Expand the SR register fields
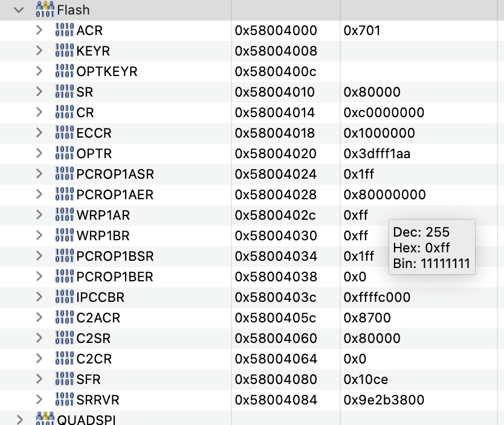Screen dimensions: 504x425 (x=39, y=92)
